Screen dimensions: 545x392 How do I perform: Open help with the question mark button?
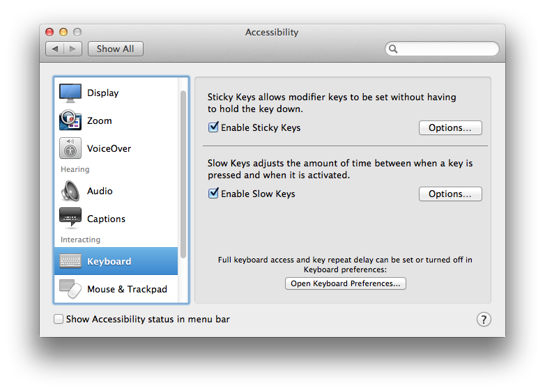click(484, 320)
